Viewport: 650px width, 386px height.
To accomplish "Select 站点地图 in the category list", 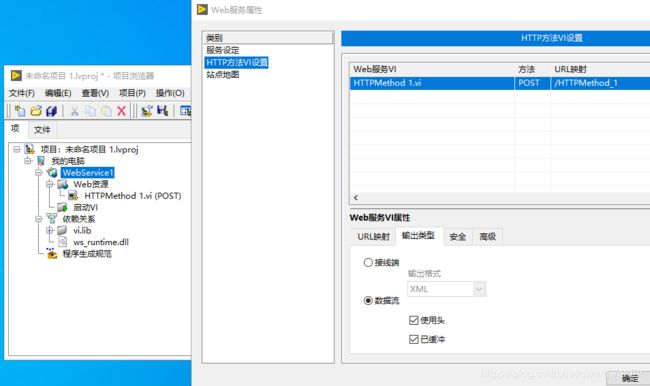I will (x=223, y=75).
